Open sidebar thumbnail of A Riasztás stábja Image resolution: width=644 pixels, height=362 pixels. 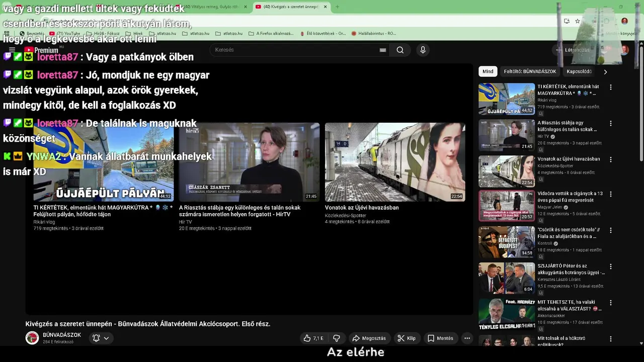click(x=506, y=135)
